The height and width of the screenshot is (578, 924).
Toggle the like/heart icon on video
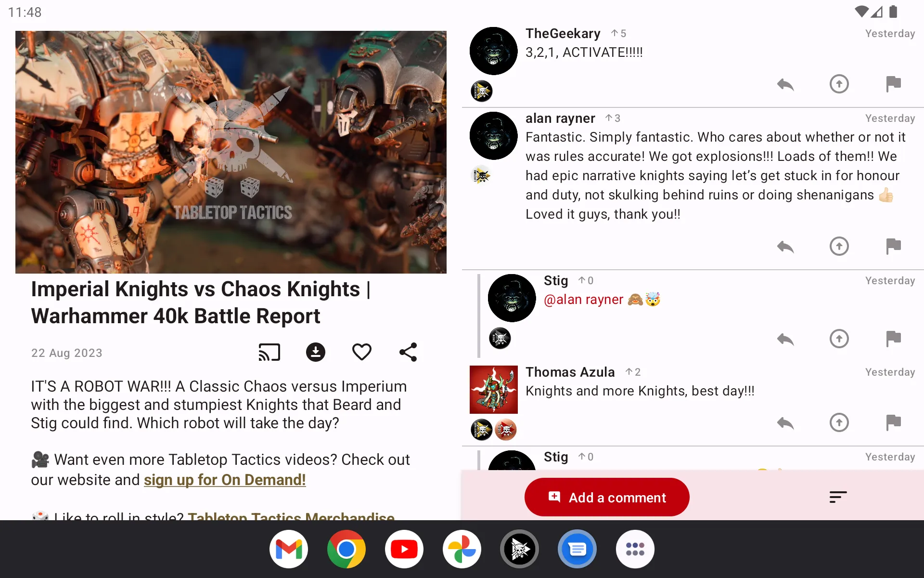coord(362,352)
